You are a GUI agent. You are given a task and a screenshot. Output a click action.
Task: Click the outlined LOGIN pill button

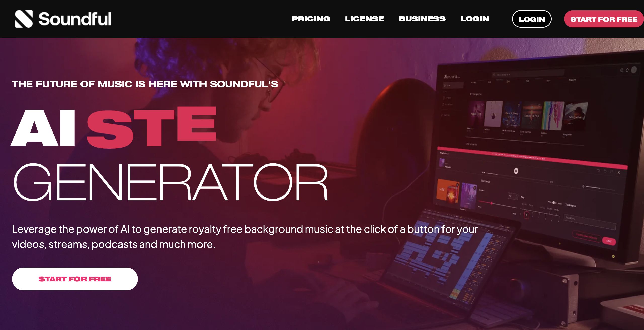click(532, 19)
